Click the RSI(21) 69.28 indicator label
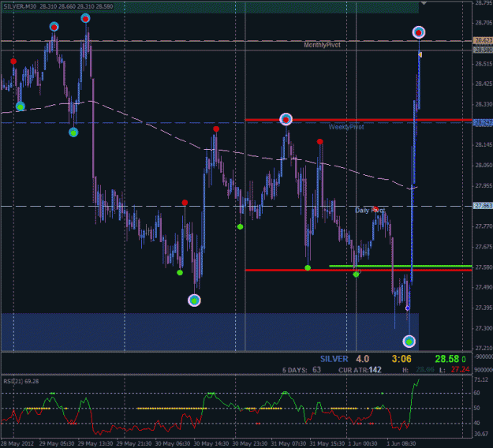Viewport: 493px width, 448px height. point(21,381)
